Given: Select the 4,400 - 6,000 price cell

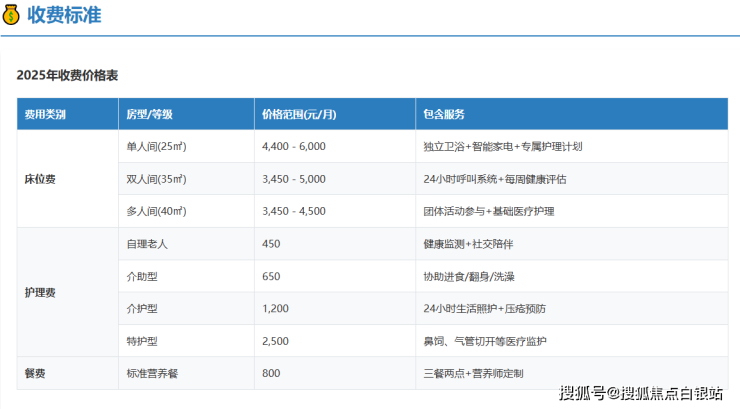Looking at the screenshot, I should coord(293,146).
